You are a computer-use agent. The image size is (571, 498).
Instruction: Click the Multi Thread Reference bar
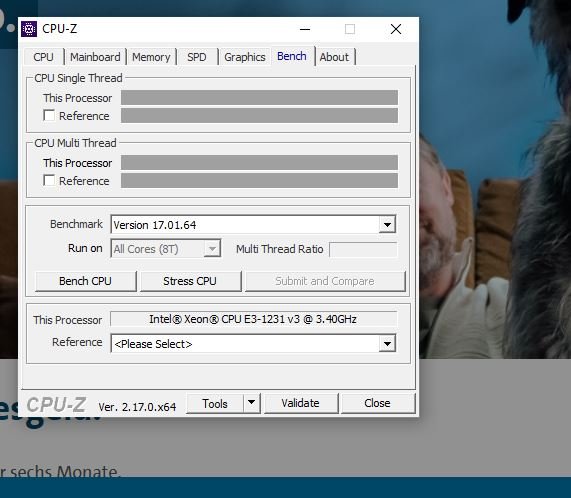[x=259, y=181]
